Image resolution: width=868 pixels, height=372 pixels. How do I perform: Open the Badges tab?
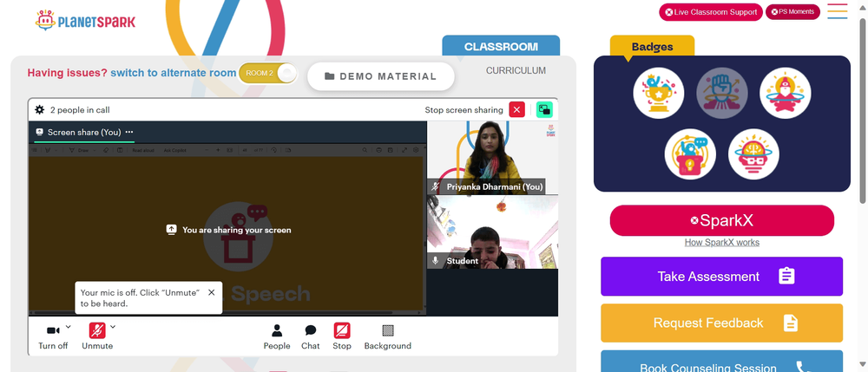pos(652,47)
